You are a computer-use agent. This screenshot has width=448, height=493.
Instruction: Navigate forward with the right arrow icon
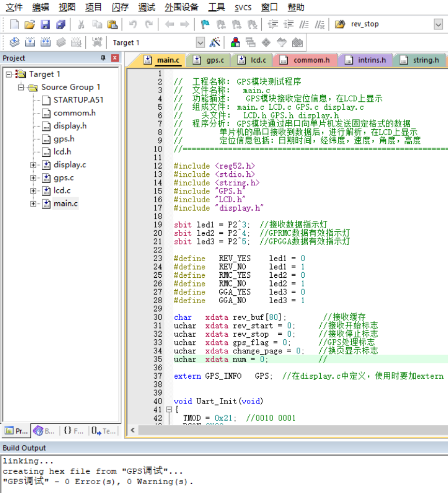[x=185, y=24]
